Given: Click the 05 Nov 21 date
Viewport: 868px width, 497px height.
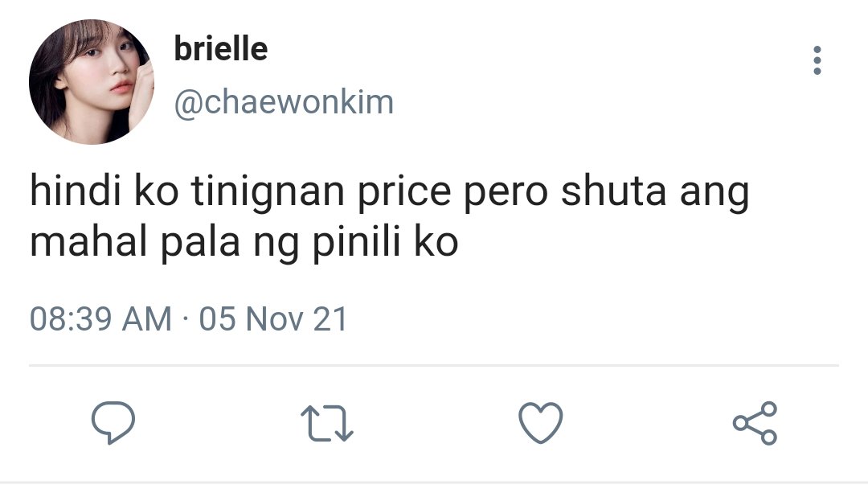Looking at the screenshot, I should click(x=273, y=319).
